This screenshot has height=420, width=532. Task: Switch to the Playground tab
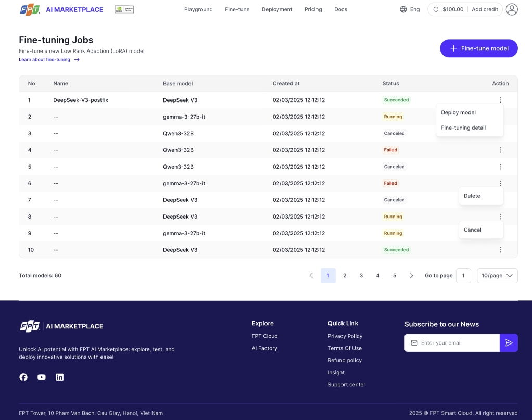click(x=198, y=9)
